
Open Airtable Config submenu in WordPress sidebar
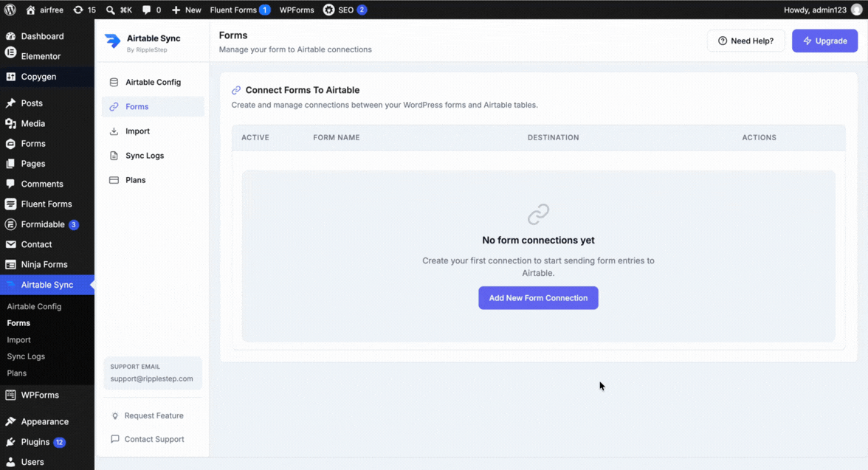coord(34,306)
